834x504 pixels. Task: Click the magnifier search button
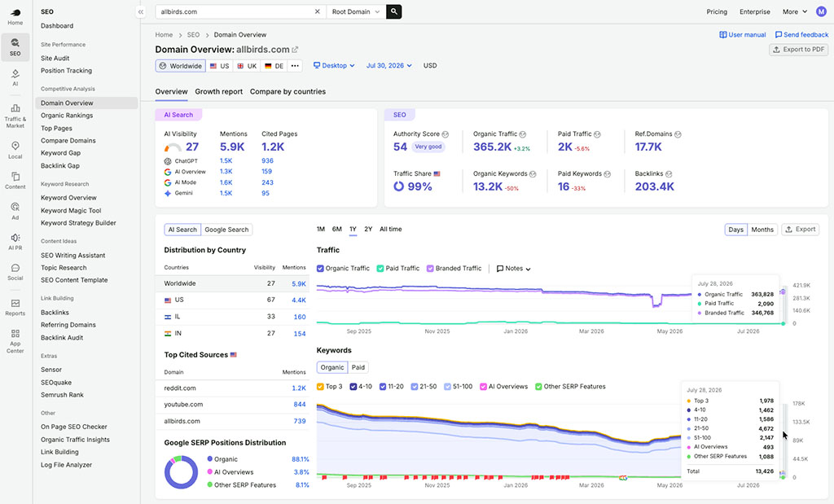(393, 11)
